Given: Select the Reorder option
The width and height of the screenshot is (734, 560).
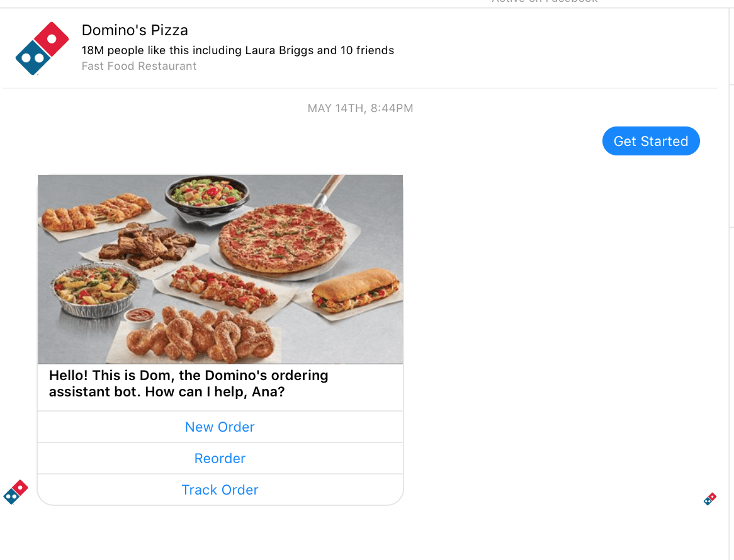Looking at the screenshot, I should pyautogui.click(x=220, y=458).
